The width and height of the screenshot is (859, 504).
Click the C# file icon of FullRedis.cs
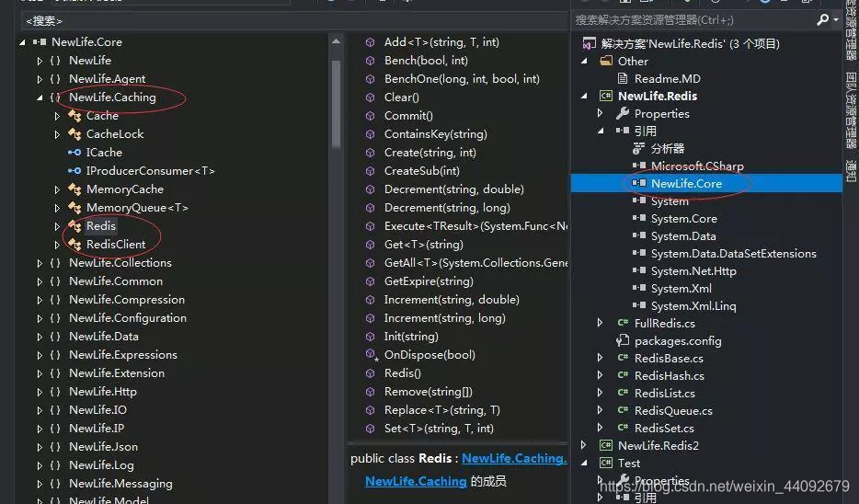(623, 323)
